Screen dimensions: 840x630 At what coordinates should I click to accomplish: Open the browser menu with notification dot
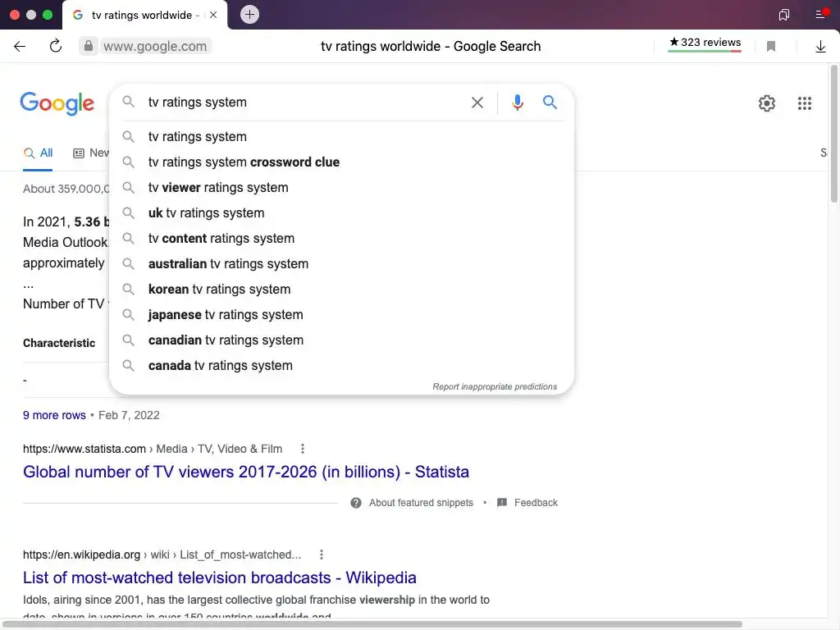point(822,14)
